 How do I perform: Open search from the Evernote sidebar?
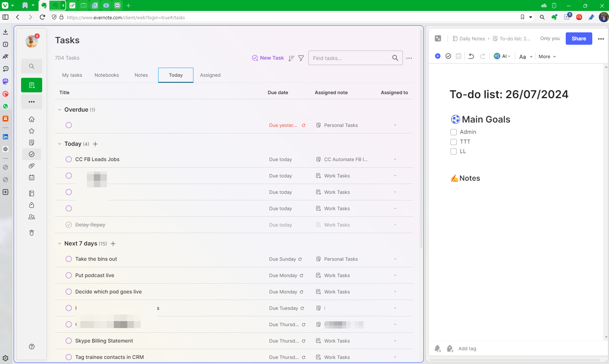[x=32, y=66]
